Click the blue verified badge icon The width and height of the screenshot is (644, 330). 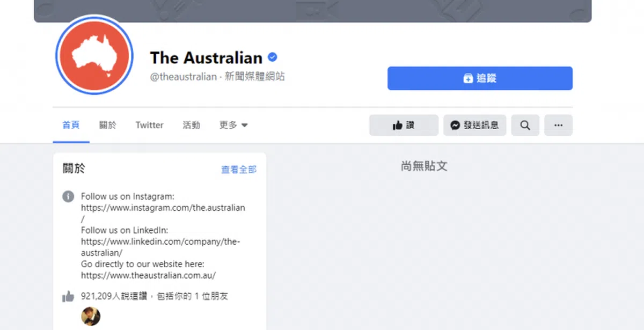coord(273,57)
